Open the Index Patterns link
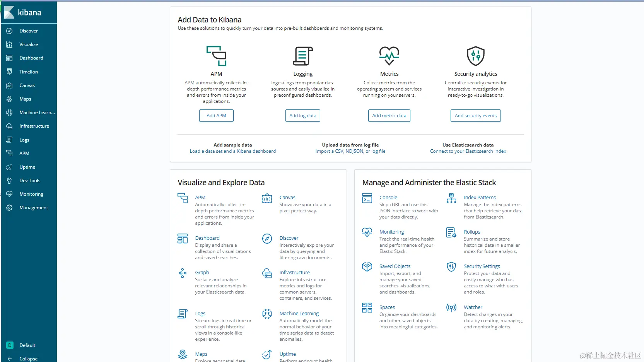 (x=480, y=198)
